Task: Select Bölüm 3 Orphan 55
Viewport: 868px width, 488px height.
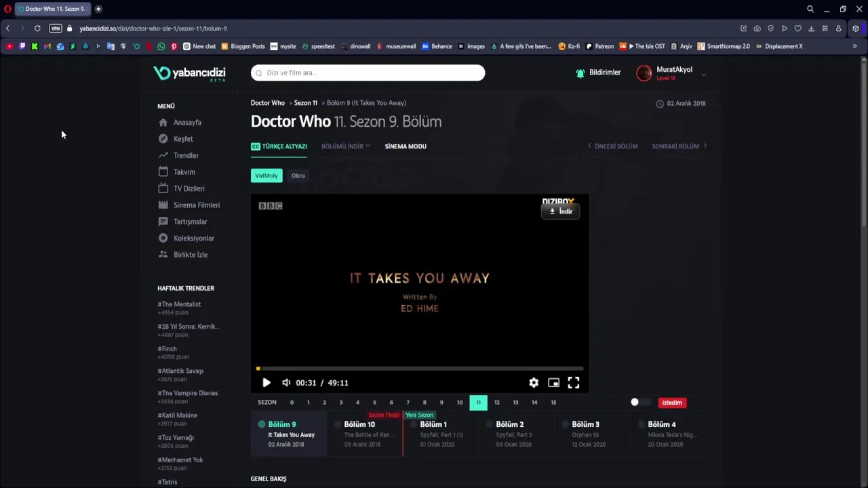Action: pos(593,434)
